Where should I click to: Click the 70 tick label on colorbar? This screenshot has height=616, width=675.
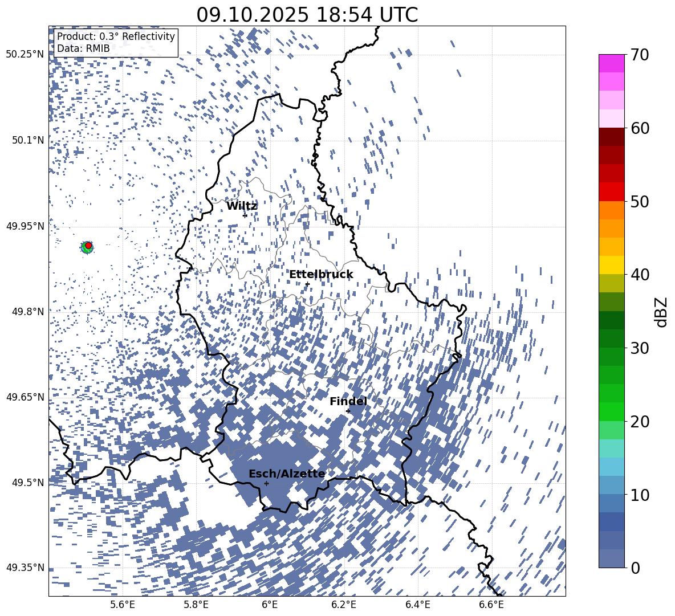point(640,55)
